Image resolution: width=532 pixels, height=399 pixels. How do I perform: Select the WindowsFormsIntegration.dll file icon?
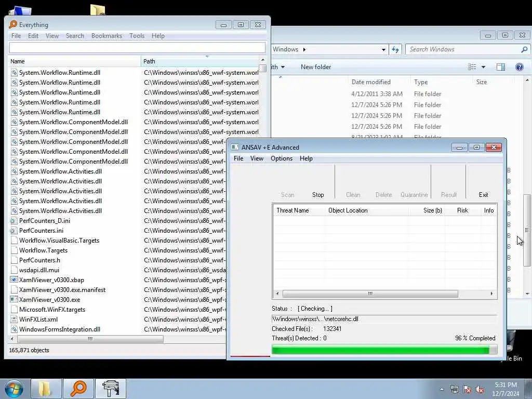click(14, 329)
